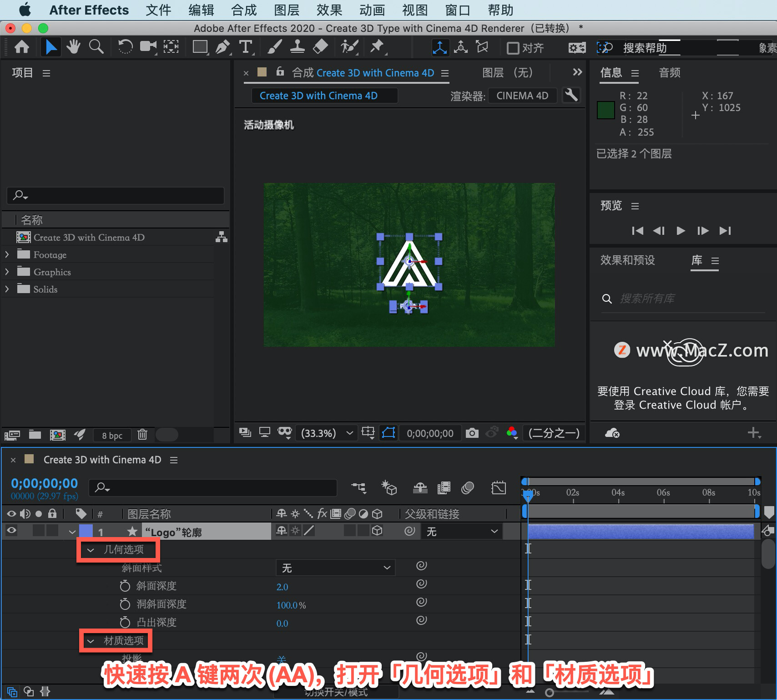777x700 pixels.
Task: Open the Graph Editor in timeline
Action: pos(499,488)
